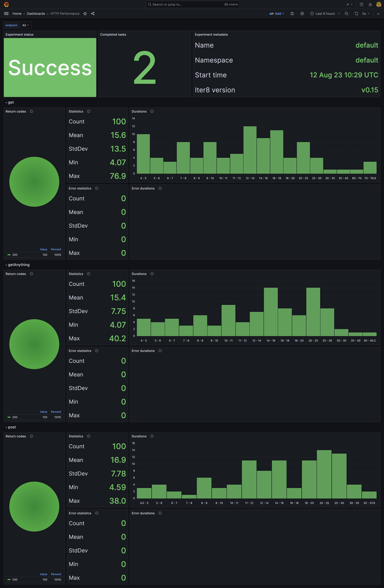Click the green Success status panel
384x588 pixels.
(x=50, y=67)
